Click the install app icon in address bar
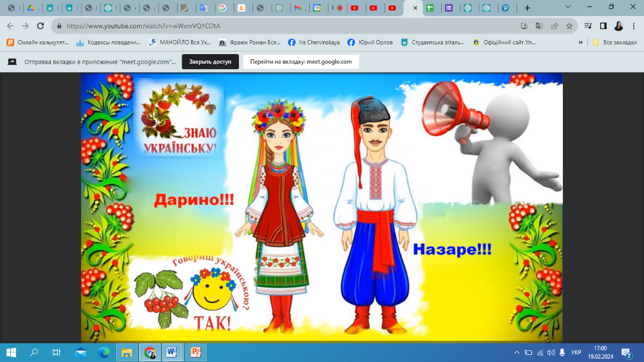 (524, 26)
